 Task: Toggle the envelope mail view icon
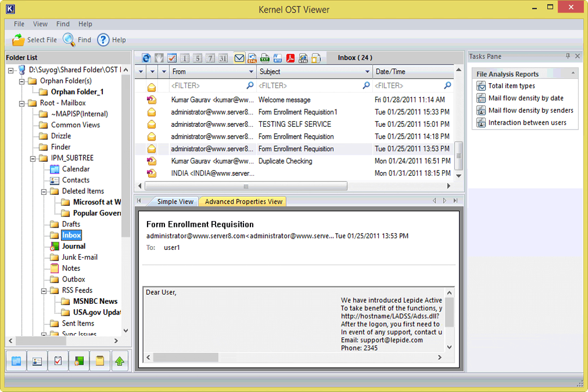click(x=239, y=58)
